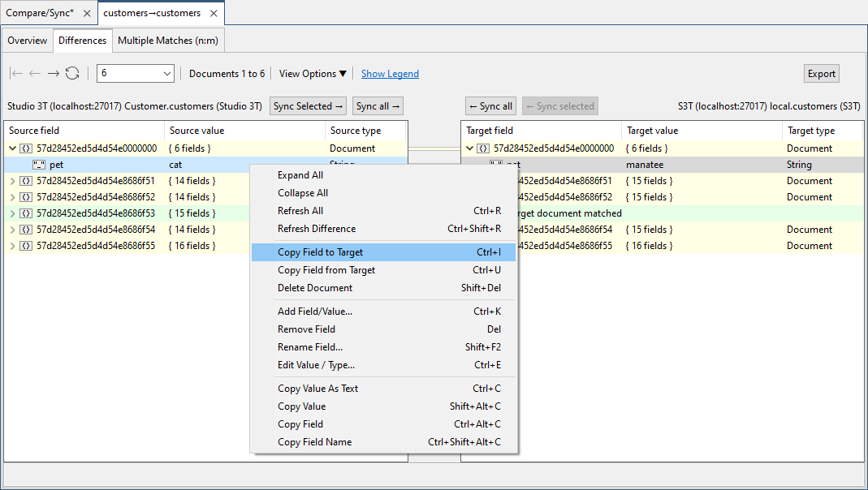Expand source document ending 8686f52

pos(12,197)
